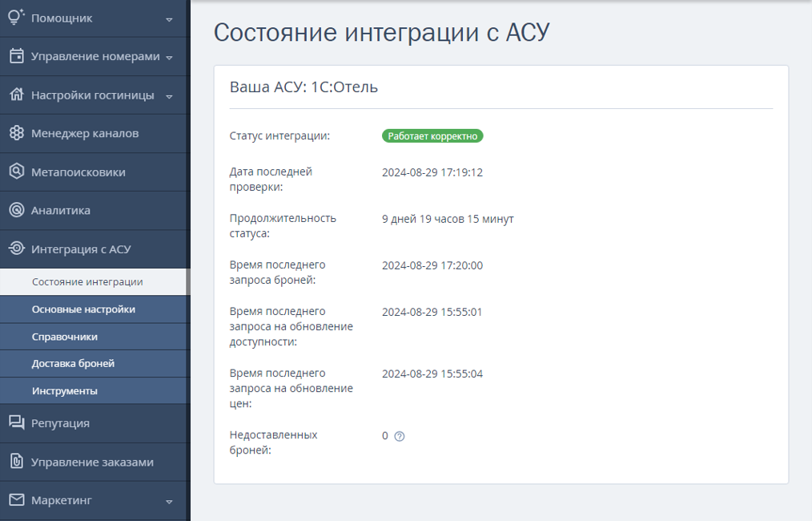Click the sidebar scrollbar handle
This screenshot has width=812, height=521.
[x=188, y=282]
